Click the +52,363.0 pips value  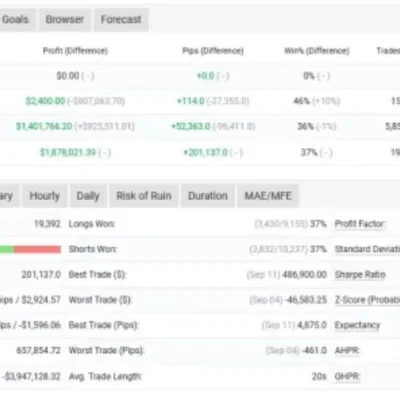[x=190, y=127]
